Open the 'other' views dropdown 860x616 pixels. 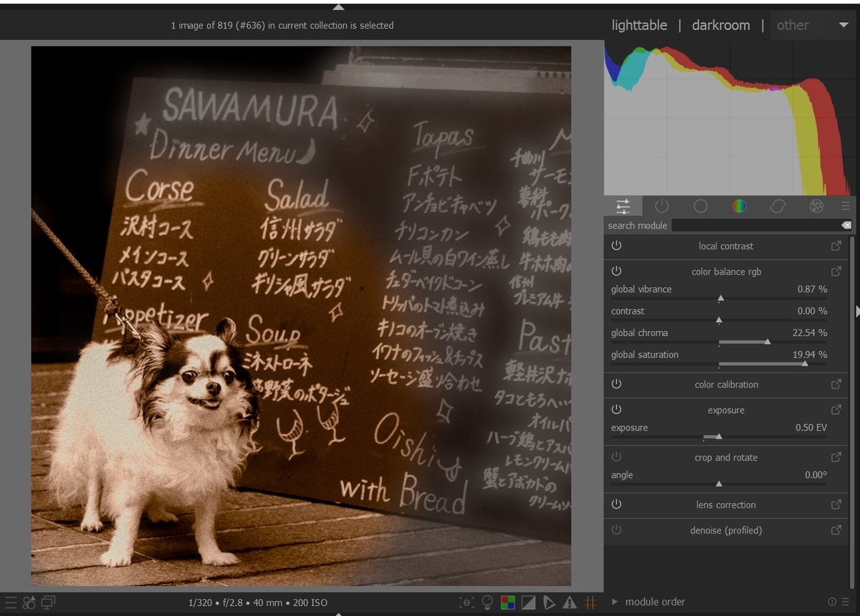813,25
